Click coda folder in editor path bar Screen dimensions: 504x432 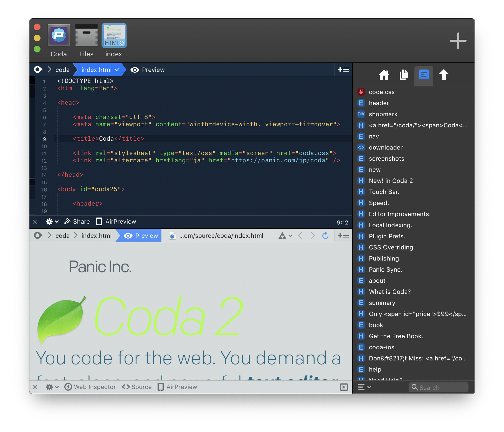(x=62, y=70)
